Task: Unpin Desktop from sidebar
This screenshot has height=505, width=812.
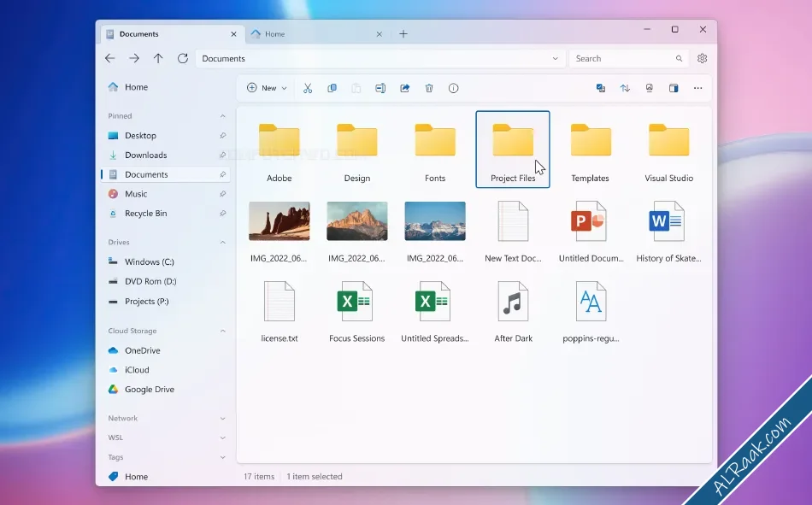Action: click(x=223, y=135)
